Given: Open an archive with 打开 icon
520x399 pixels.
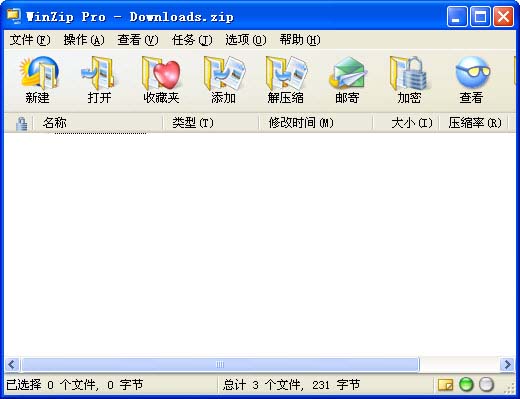Looking at the screenshot, I should click(99, 80).
